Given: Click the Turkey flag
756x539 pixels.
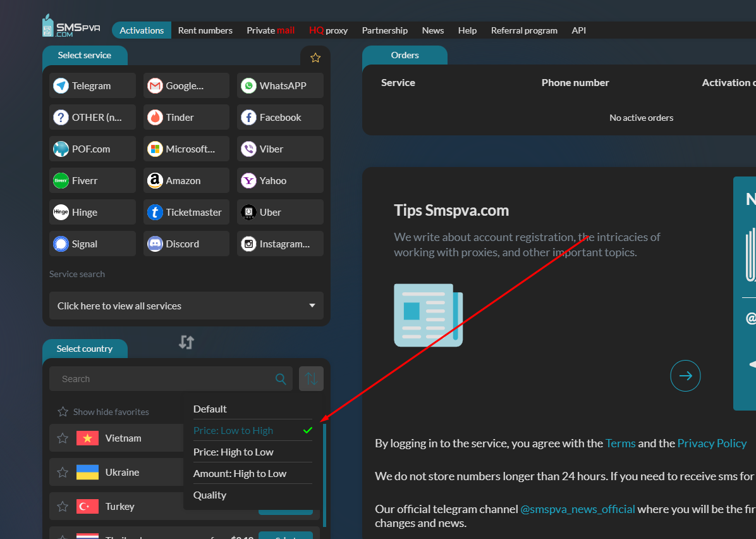Looking at the screenshot, I should 87,506.
